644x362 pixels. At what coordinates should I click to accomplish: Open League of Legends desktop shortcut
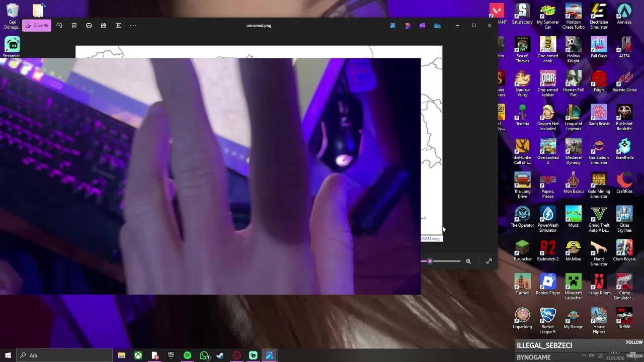[574, 118]
